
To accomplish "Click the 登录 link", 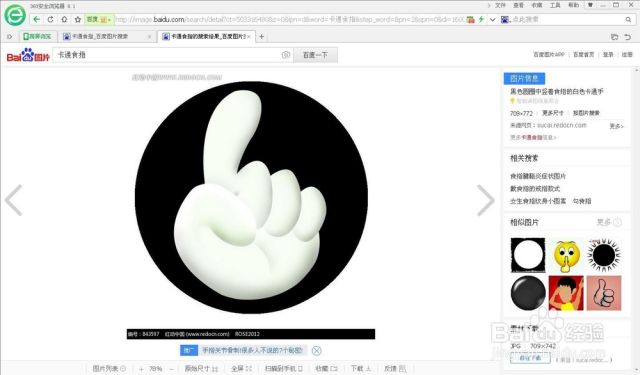I will [608, 54].
